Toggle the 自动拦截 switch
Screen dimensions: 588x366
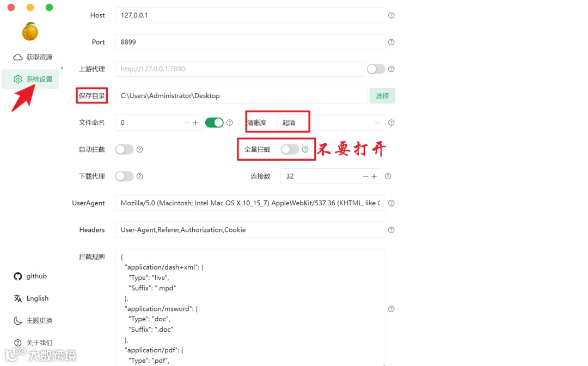pos(124,150)
